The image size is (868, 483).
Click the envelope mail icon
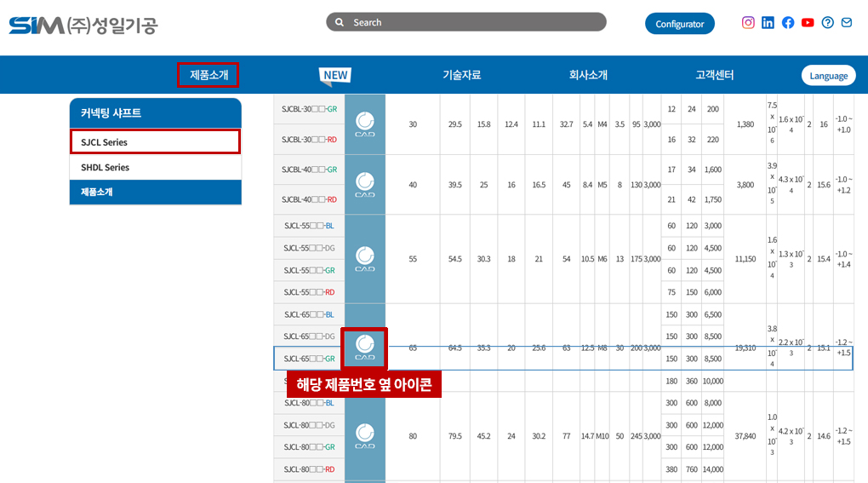click(x=847, y=23)
